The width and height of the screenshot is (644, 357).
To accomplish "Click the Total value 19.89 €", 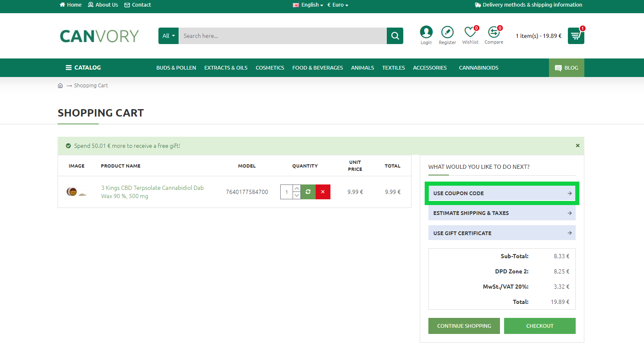I will [x=560, y=302].
